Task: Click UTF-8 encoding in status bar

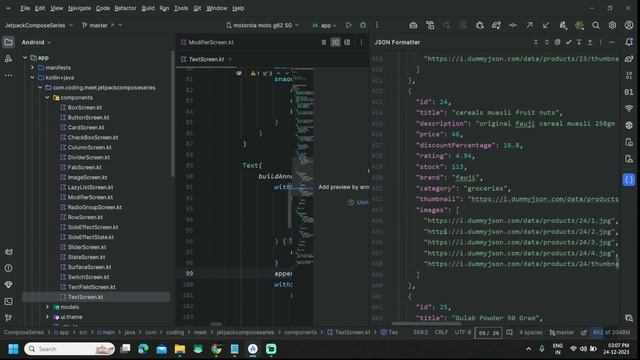Action: point(463,333)
